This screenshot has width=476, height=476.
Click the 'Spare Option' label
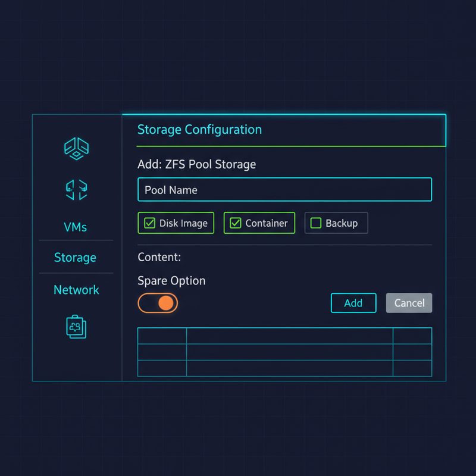pos(171,281)
